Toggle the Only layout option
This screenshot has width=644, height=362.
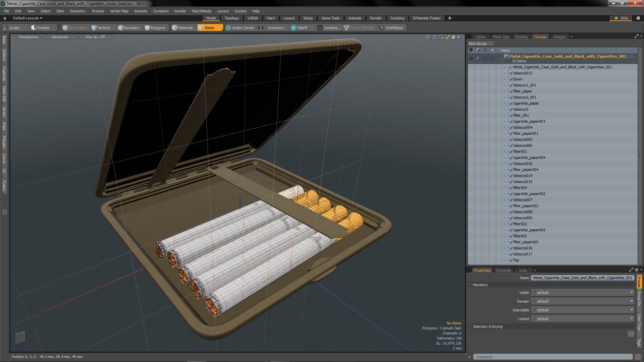click(621, 18)
